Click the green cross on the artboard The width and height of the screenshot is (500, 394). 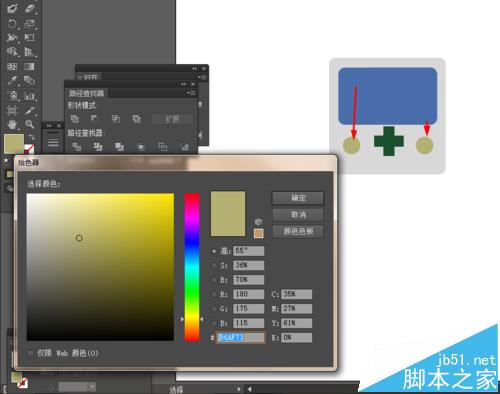[x=389, y=141]
